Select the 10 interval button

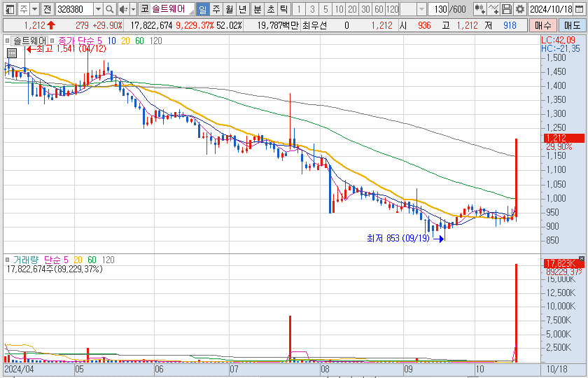[x=339, y=9]
